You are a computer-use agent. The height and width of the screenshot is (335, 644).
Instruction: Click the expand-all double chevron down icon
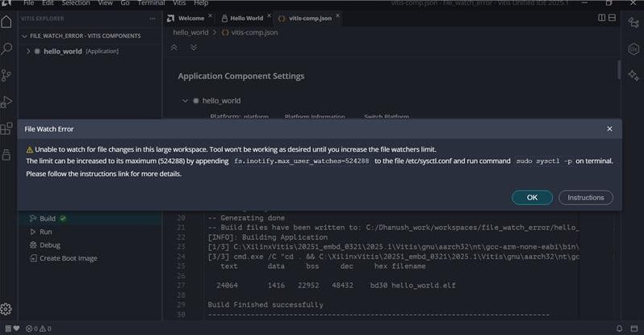click(x=194, y=48)
